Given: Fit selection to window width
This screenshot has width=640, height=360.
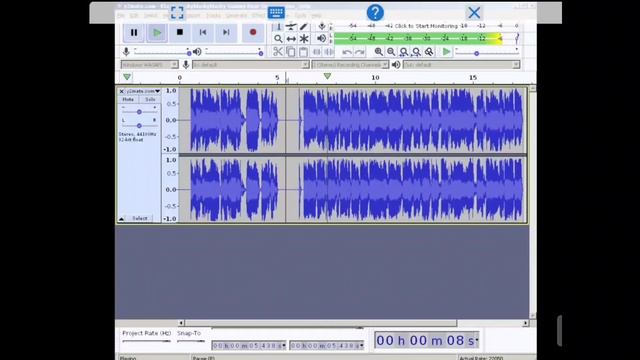Looking at the screenshot, I should (404, 52).
